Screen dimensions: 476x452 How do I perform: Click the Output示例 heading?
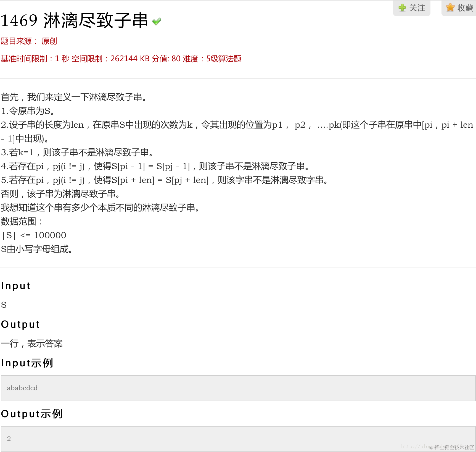[x=32, y=414]
